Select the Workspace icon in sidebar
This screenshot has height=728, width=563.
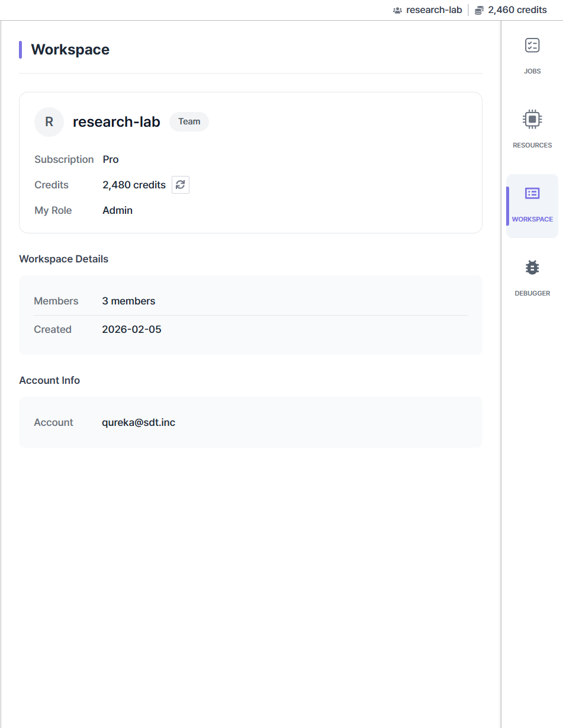(532, 194)
